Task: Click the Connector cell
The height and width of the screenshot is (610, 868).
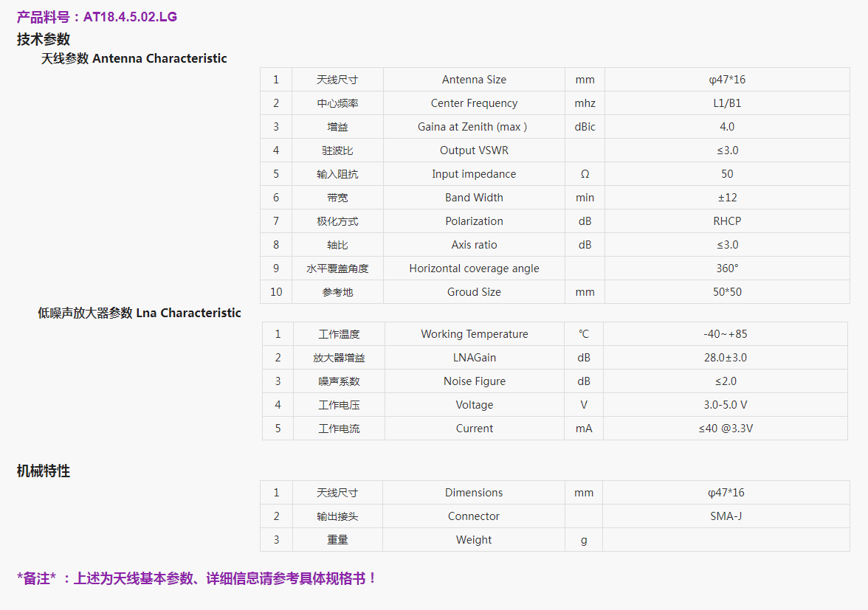Action: click(474, 516)
